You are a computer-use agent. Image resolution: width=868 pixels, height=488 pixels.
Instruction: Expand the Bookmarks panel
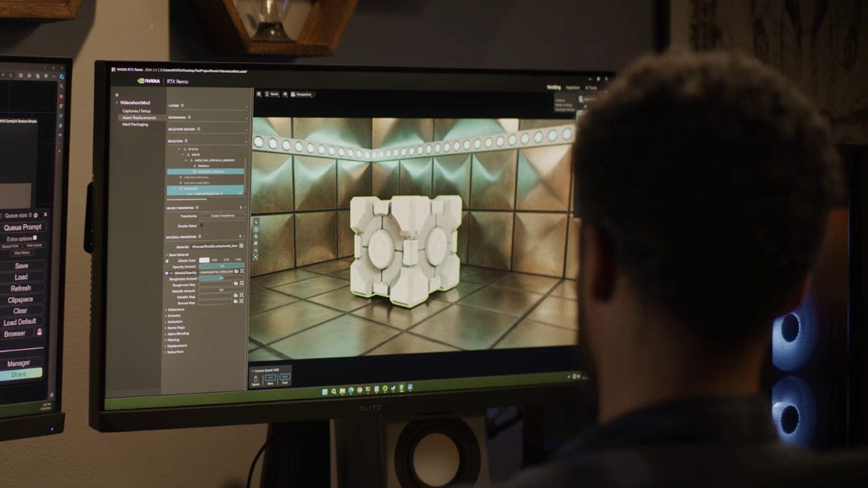pyautogui.click(x=247, y=118)
